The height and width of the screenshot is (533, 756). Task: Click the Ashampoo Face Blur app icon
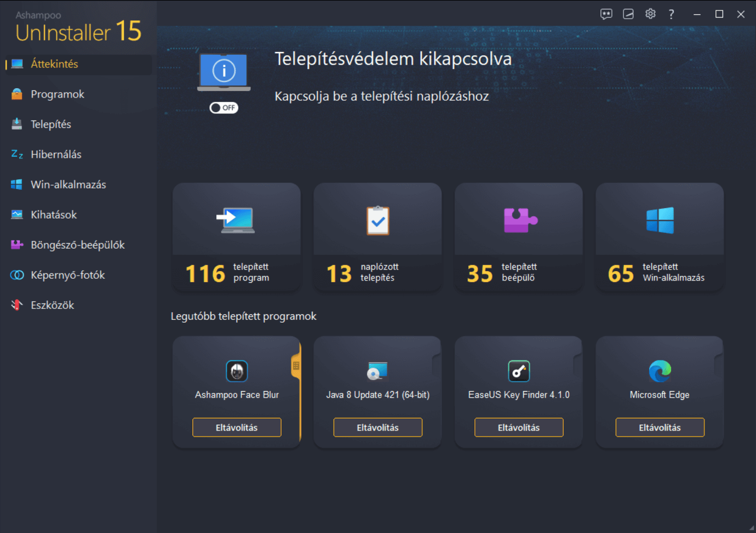pyautogui.click(x=237, y=371)
